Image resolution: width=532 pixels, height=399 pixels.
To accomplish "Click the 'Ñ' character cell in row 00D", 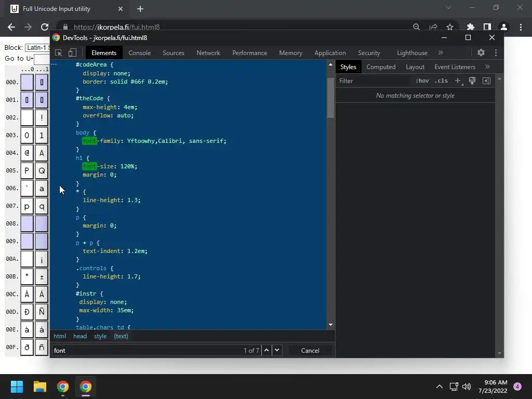I will coord(42,312).
